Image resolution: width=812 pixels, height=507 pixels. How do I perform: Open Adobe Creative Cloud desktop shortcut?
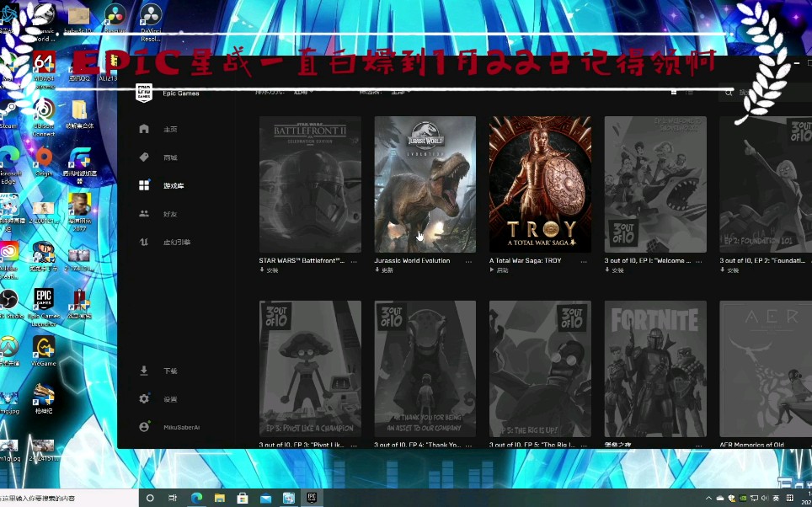8,260
